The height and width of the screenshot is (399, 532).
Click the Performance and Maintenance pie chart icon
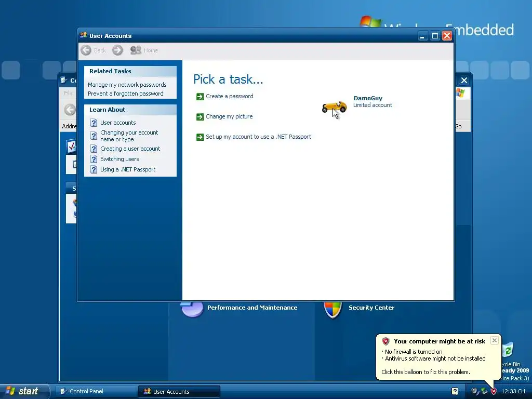pyautogui.click(x=192, y=309)
